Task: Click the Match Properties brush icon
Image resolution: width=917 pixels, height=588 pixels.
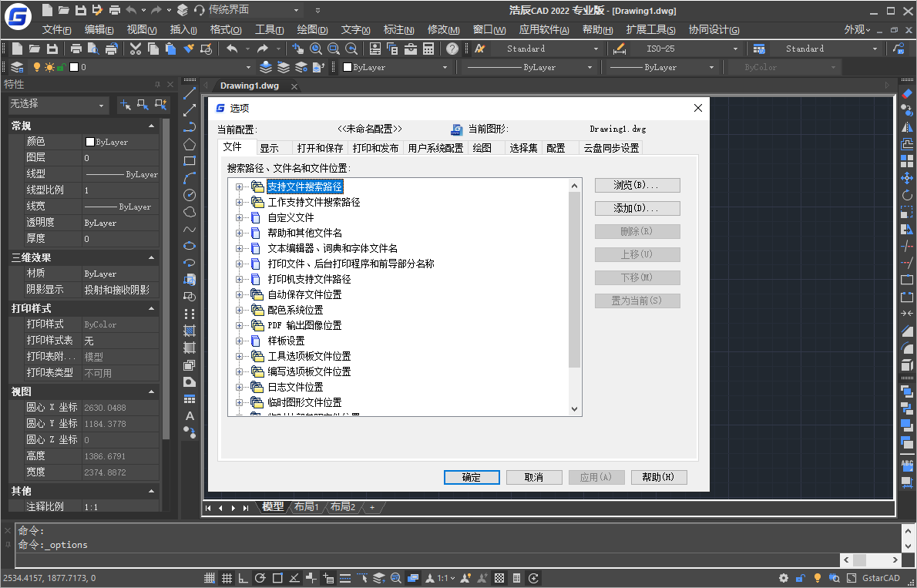Action: [x=188, y=49]
